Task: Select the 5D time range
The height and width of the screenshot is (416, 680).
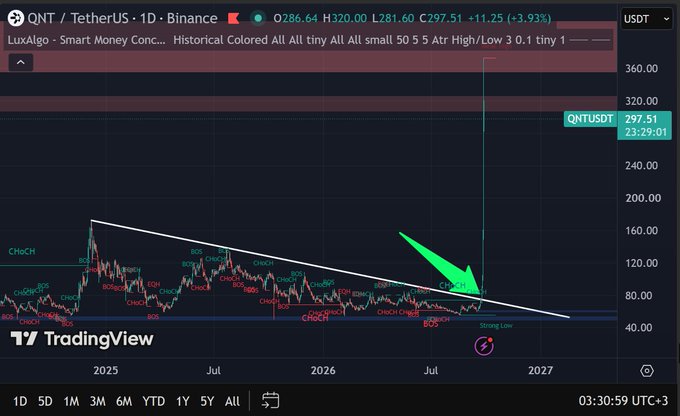Action: [45, 401]
